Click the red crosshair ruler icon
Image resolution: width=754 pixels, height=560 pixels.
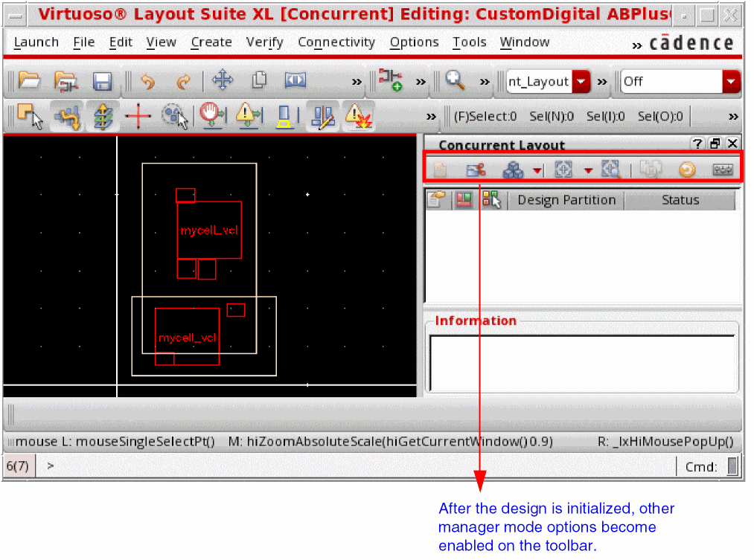click(138, 116)
